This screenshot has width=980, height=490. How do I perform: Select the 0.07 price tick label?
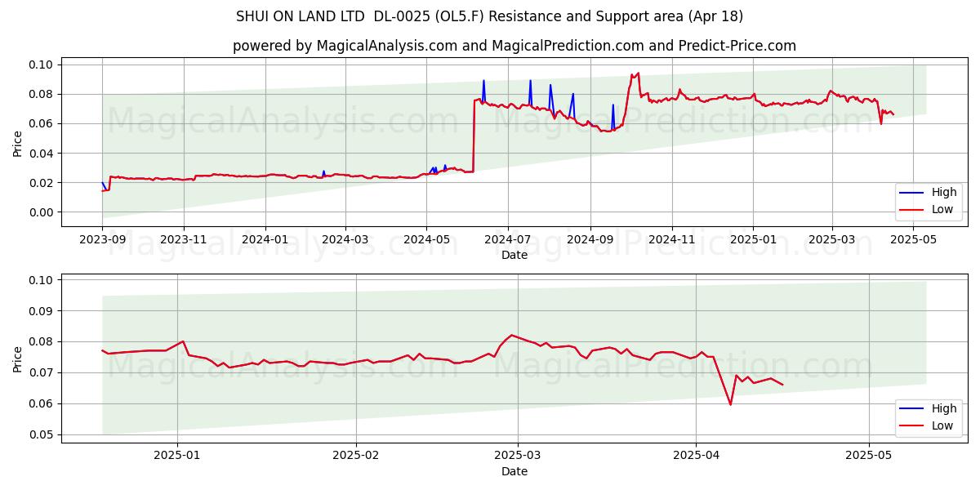[x=41, y=372]
